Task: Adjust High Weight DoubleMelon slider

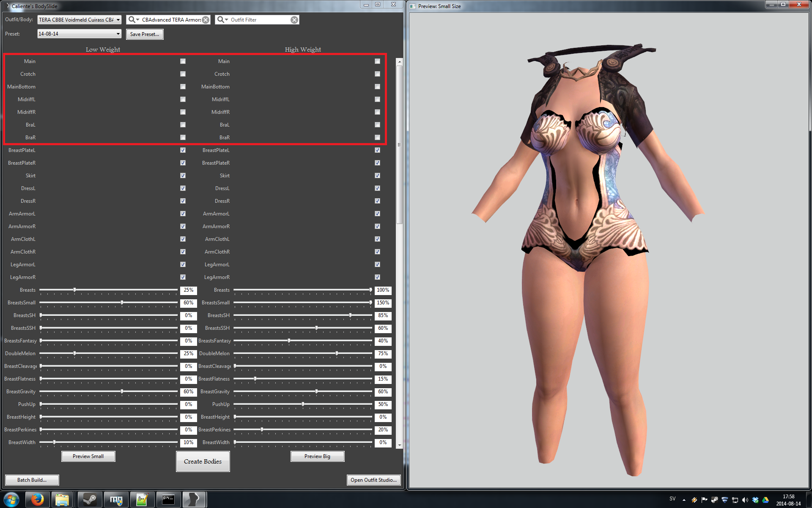Action: pos(337,353)
